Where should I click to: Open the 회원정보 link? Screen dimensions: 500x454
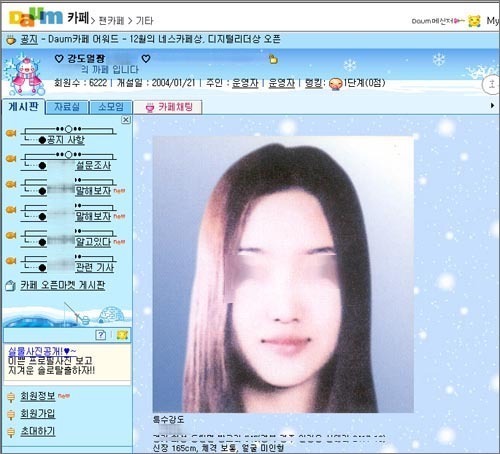pos(38,396)
